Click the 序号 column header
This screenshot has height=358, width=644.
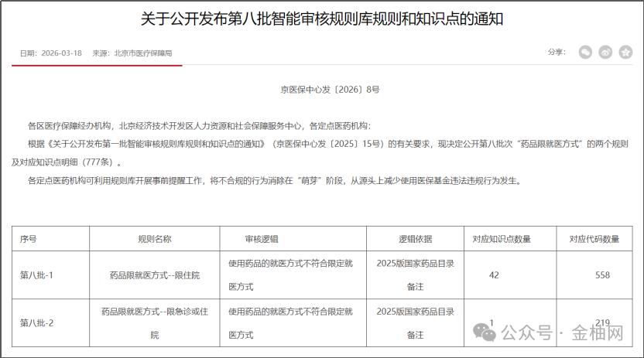pyautogui.click(x=29, y=240)
